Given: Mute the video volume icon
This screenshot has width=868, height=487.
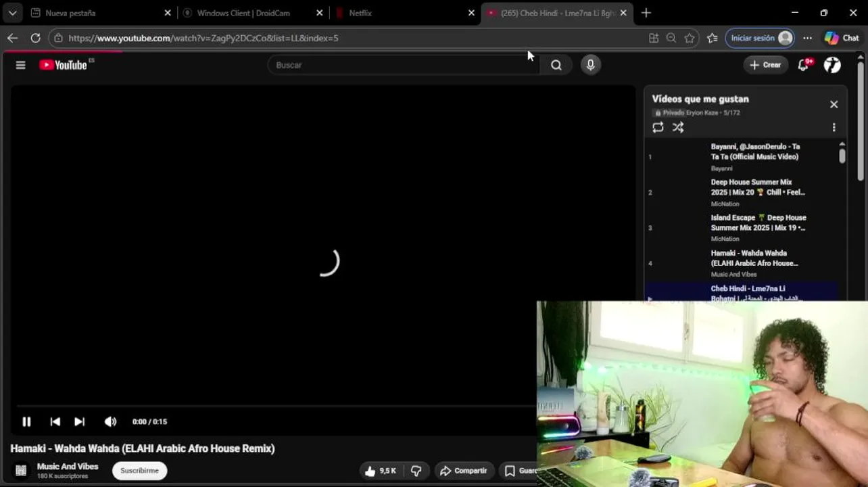Looking at the screenshot, I should 110,421.
